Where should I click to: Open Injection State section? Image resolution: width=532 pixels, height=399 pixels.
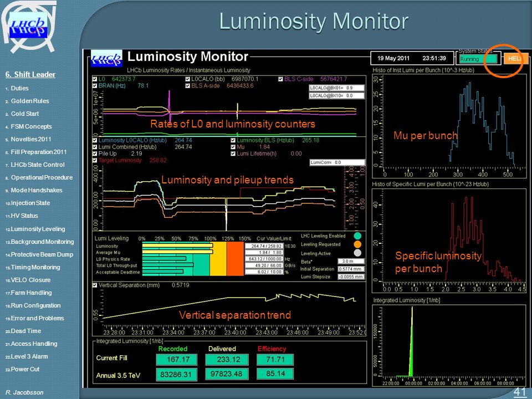tap(30, 203)
